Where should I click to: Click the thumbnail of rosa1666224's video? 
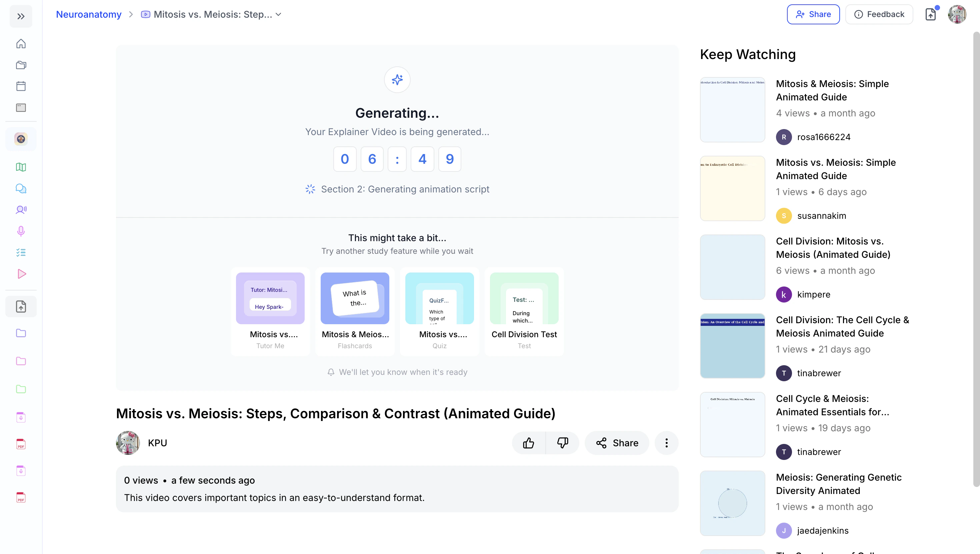tap(732, 110)
